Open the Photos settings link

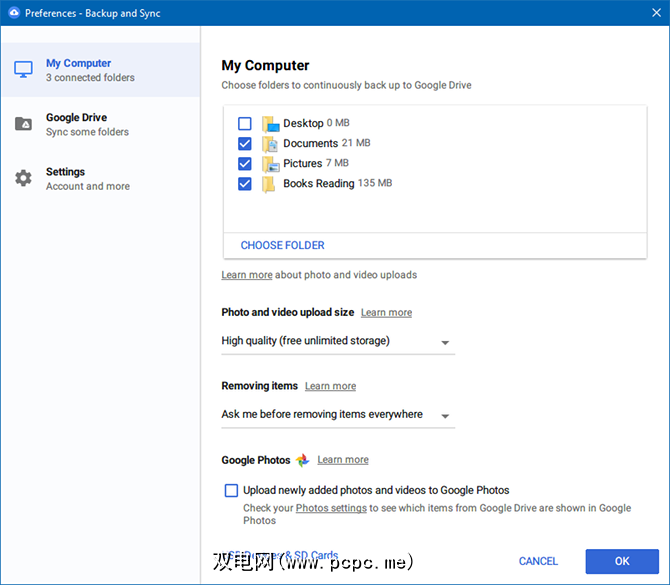pyautogui.click(x=330, y=508)
